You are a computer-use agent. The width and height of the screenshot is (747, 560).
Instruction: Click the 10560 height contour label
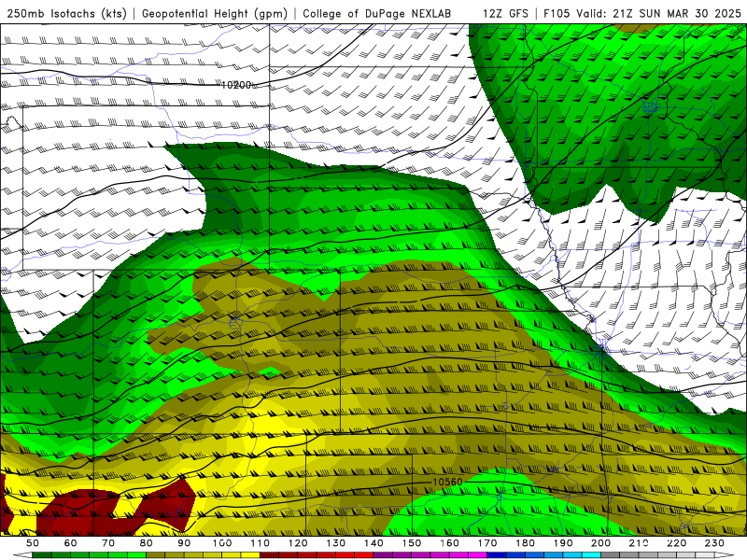coord(447,482)
